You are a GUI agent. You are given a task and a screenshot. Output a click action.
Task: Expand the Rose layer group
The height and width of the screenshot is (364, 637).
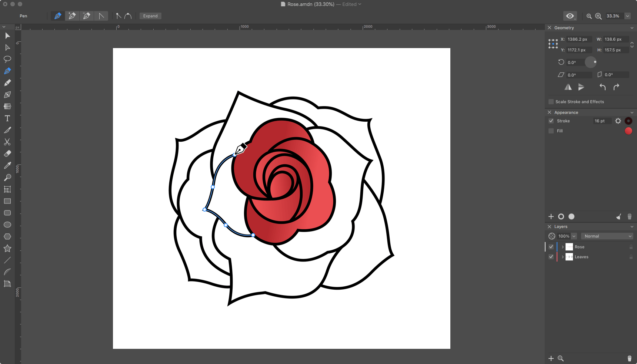(563, 247)
